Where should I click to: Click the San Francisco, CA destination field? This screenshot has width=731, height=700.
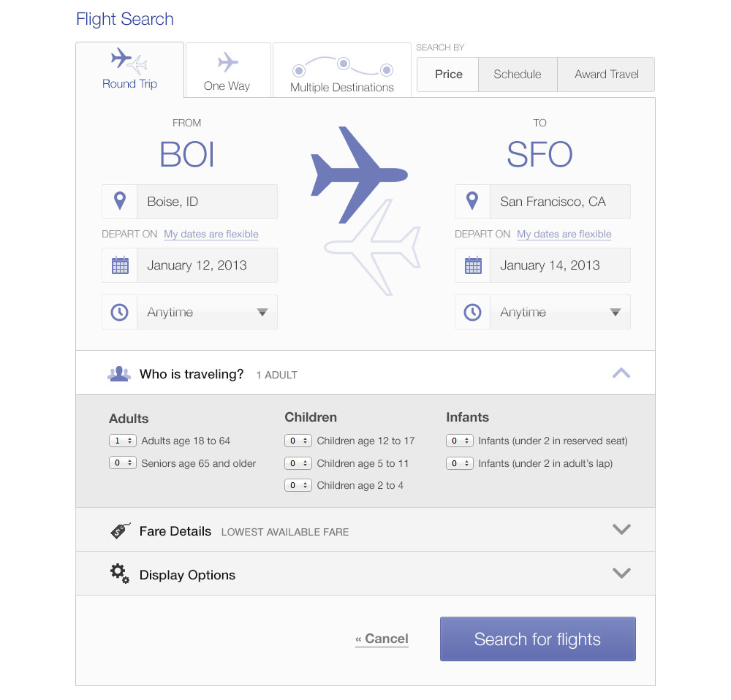(x=560, y=201)
